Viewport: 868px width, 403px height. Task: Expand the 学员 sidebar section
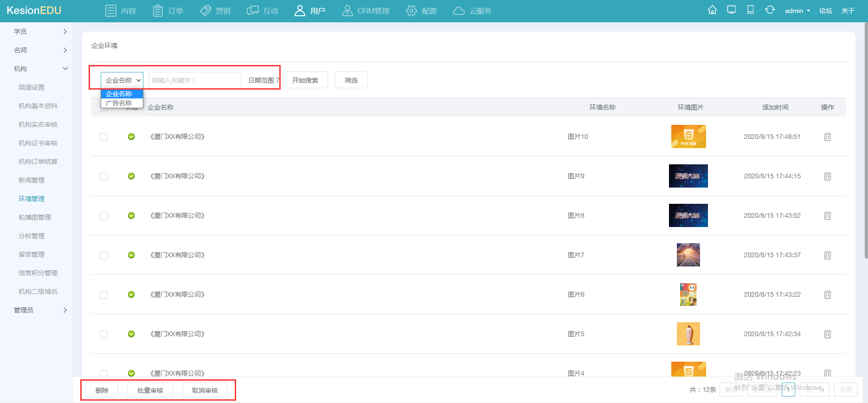pyautogui.click(x=40, y=32)
